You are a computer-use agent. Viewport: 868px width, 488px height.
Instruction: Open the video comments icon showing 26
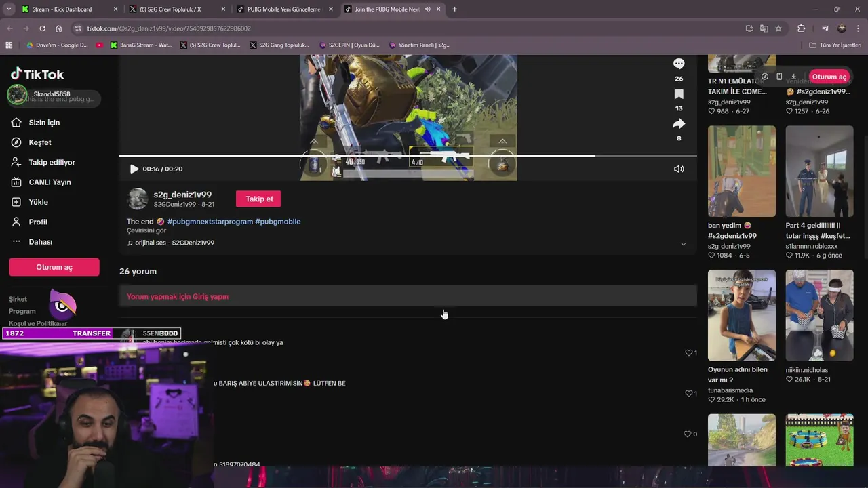679,64
